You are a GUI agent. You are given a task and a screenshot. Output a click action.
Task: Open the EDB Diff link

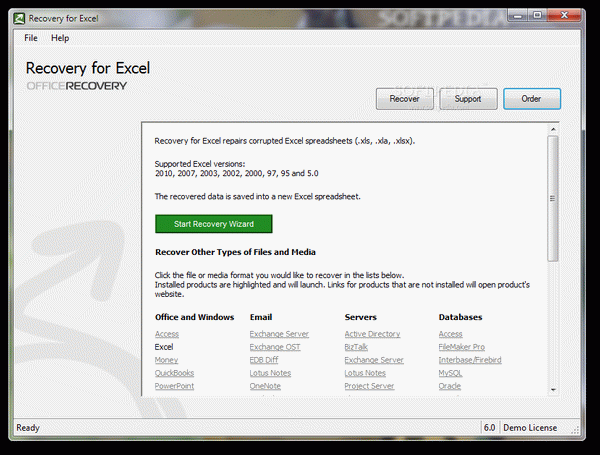pyautogui.click(x=264, y=360)
